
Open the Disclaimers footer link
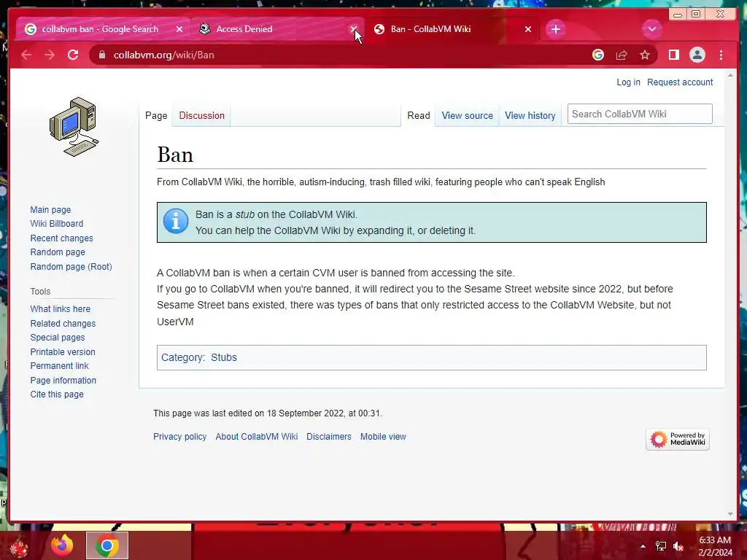click(x=329, y=436)
